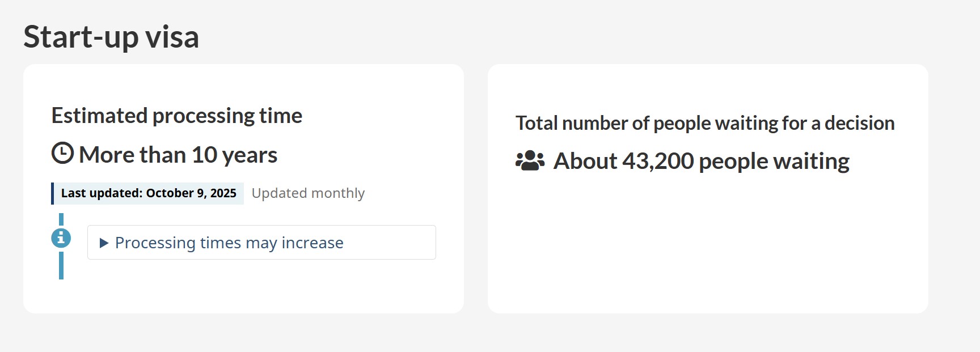Click the disclosure triangle before Processing times

(x=104, y=243)
